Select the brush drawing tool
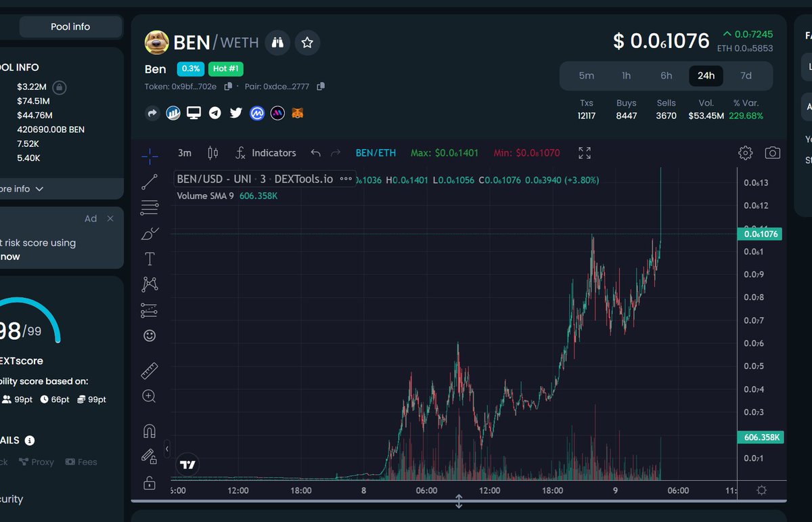The image size is (812, 522). (x=150, y=234)
